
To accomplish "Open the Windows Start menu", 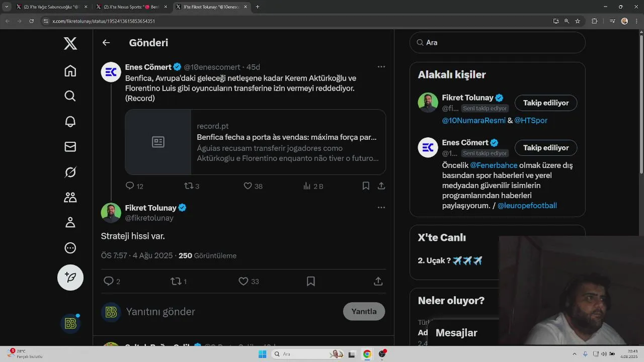I will (262, 354).
